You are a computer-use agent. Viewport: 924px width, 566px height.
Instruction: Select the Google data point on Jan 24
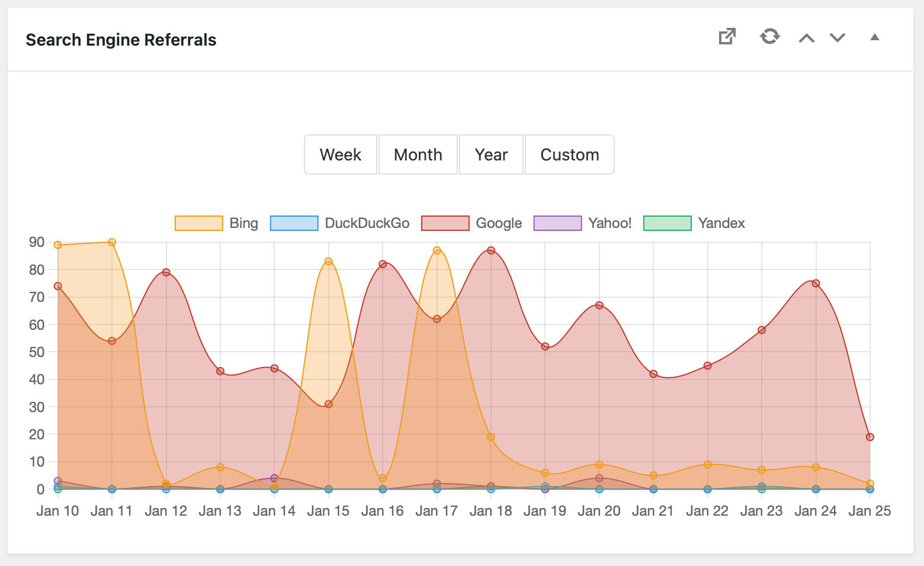[816, 283]
